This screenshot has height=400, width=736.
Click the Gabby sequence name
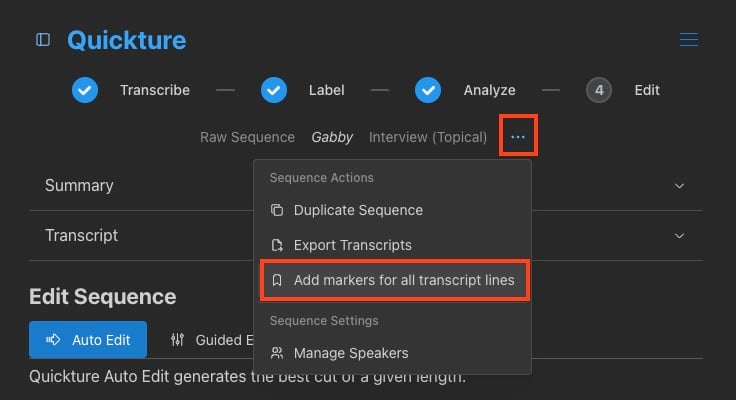[332, 137]
